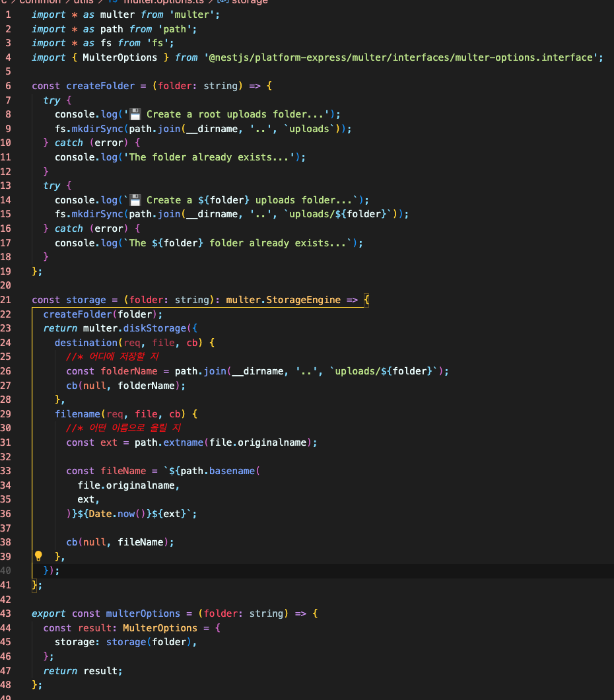
Task: Click the catch keyword on line 10
Action: click(69, 143)
